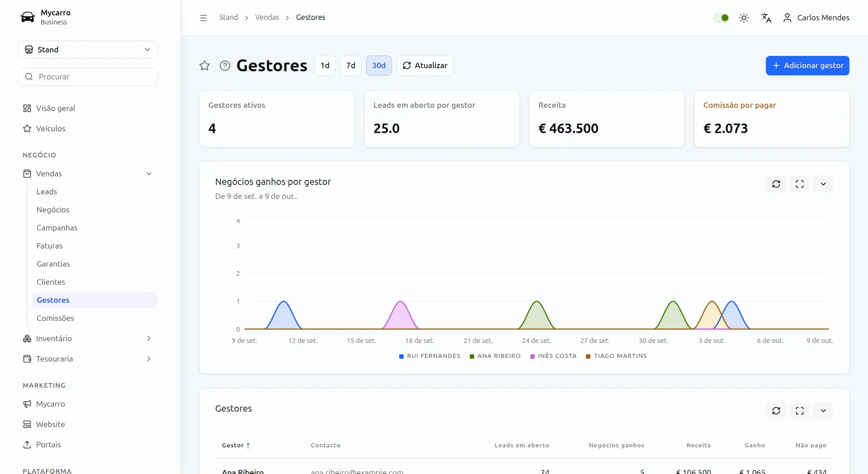Toggle the sidebar hamburger menu icon
The image size is (868, 474).
point(203,18)
